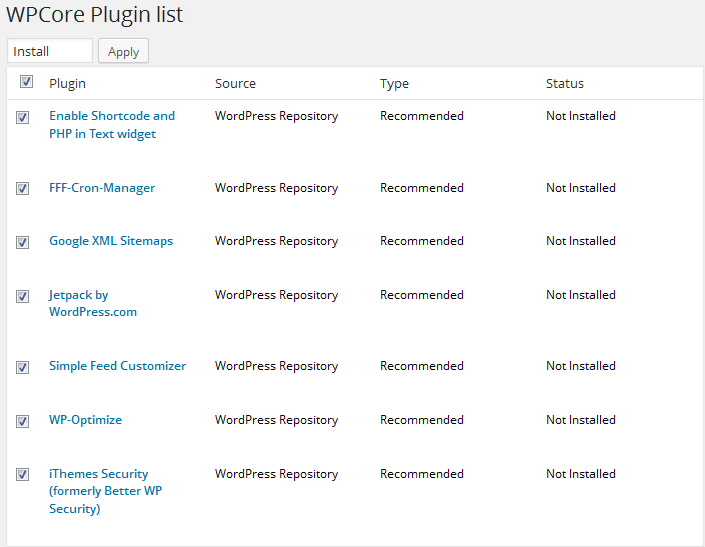This screenshot has width=705, height=547.
Task: Click the Apply button
Action: 123,51
